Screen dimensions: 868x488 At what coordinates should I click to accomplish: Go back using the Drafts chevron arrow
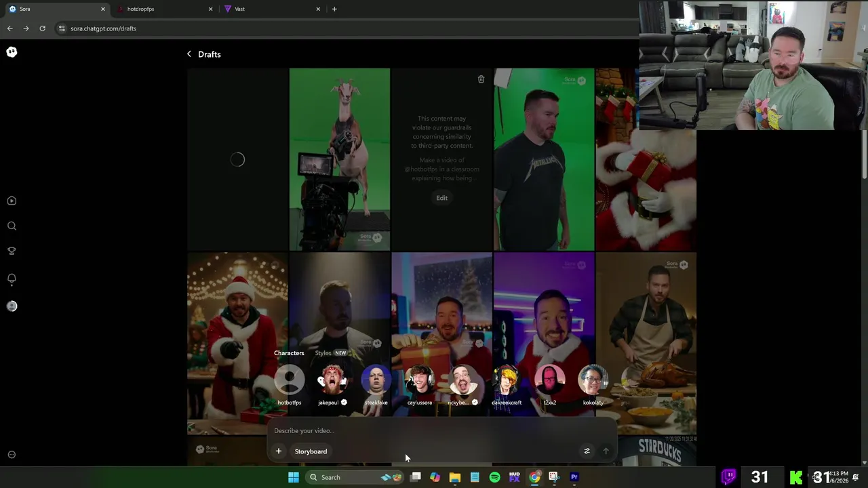point(189,54)
